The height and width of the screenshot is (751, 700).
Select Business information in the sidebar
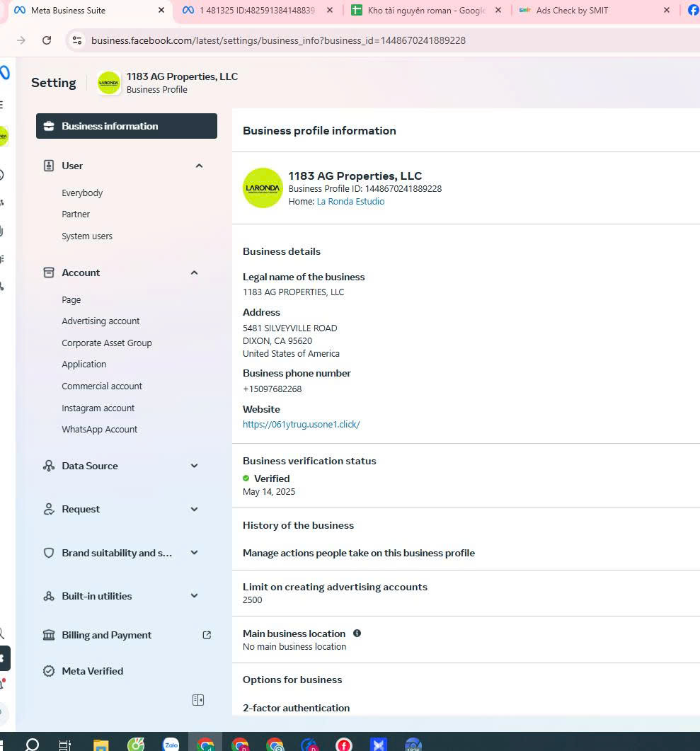127,126
